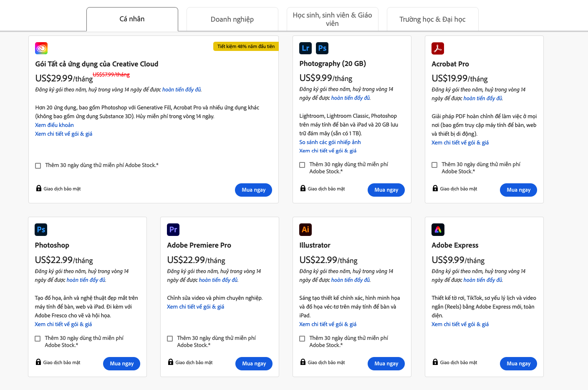Click lock icon in Adobe Express card

point(435,362)
